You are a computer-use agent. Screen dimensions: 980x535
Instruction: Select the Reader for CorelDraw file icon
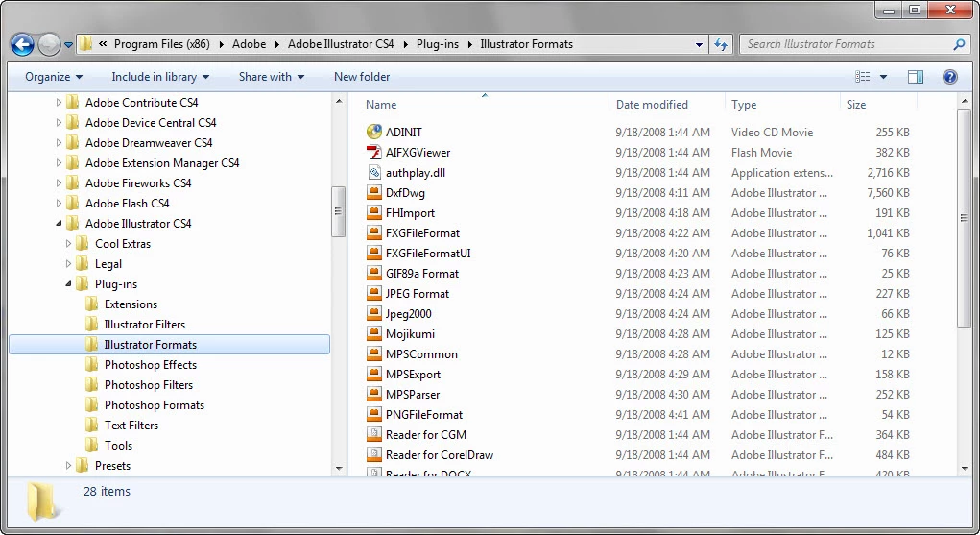point(373,454)
